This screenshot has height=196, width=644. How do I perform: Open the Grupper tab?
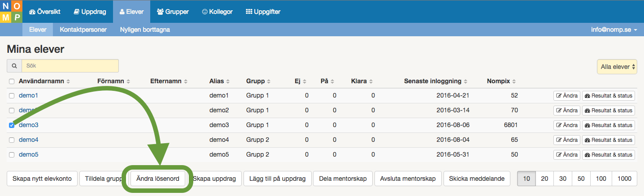click(x=173, y=12)
